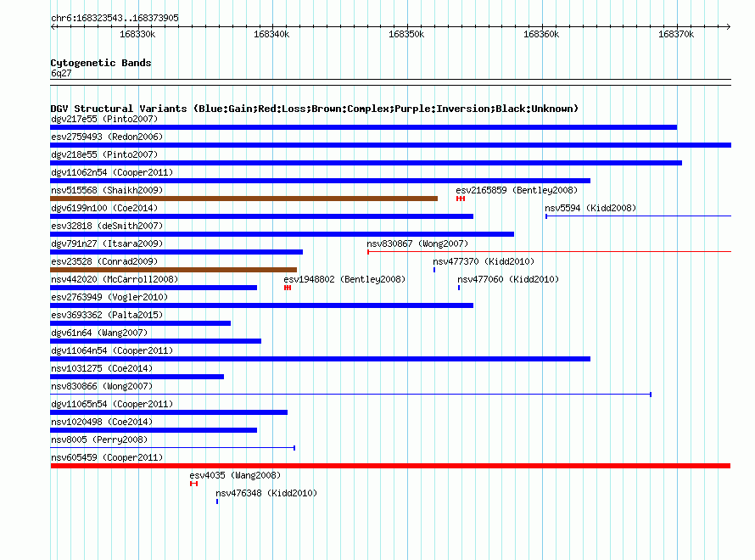The width and height of the screenshot is (755, 560).
Task: Select the nsv1020498 (Coe2014) blue bar
Action: point(154,430)
